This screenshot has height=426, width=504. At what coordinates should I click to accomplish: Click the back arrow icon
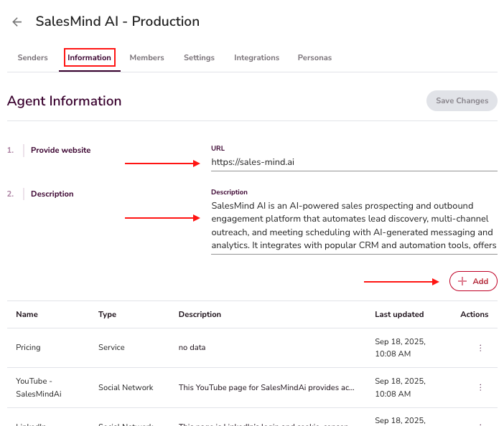pyautogui.click(x=17, y=22)
